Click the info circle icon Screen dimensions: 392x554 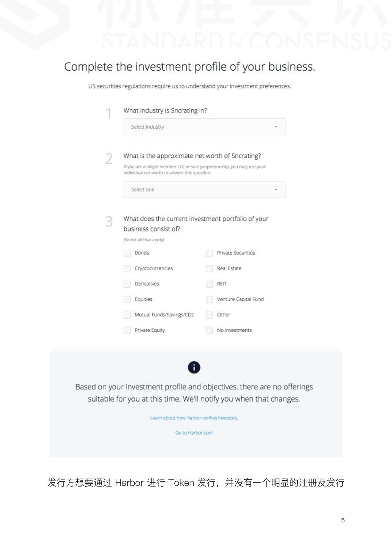click(x=194, y=367)
